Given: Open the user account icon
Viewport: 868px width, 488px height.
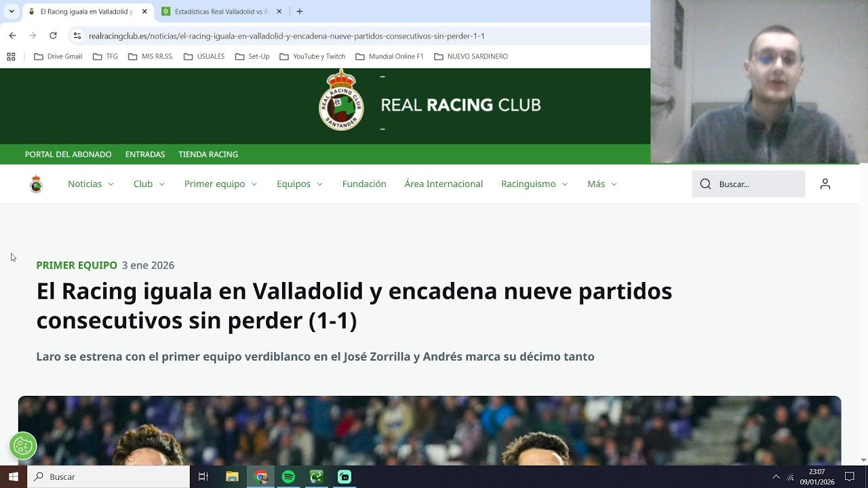Looking at the screenshot, I should pos(825,184).
